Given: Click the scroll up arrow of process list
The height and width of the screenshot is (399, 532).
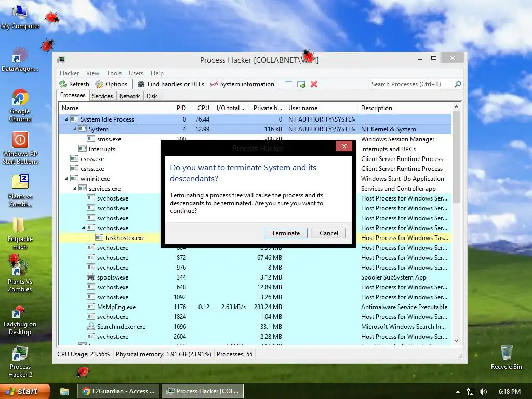Looking at the screenshot, I should pos(456,107).
